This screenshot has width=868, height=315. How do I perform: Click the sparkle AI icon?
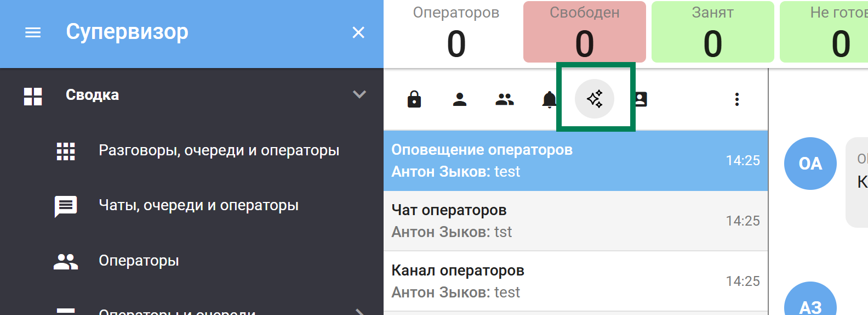tap(595, 99)
